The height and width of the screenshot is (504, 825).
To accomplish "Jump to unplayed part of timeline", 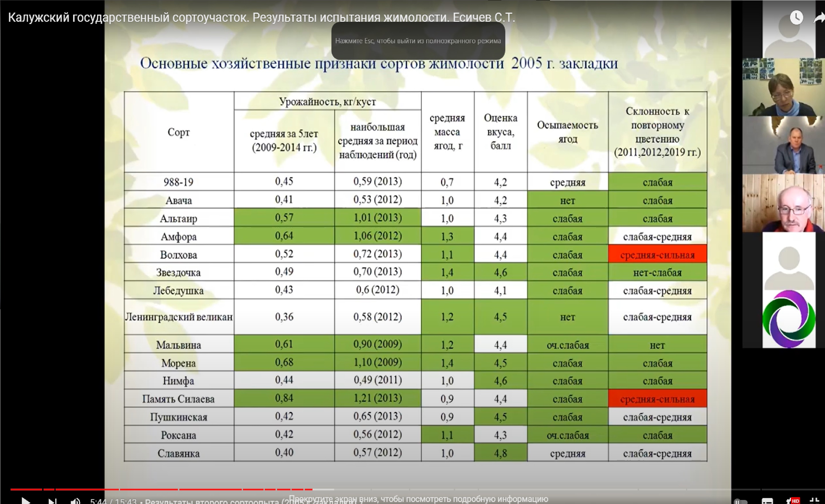I will [502, 489].
